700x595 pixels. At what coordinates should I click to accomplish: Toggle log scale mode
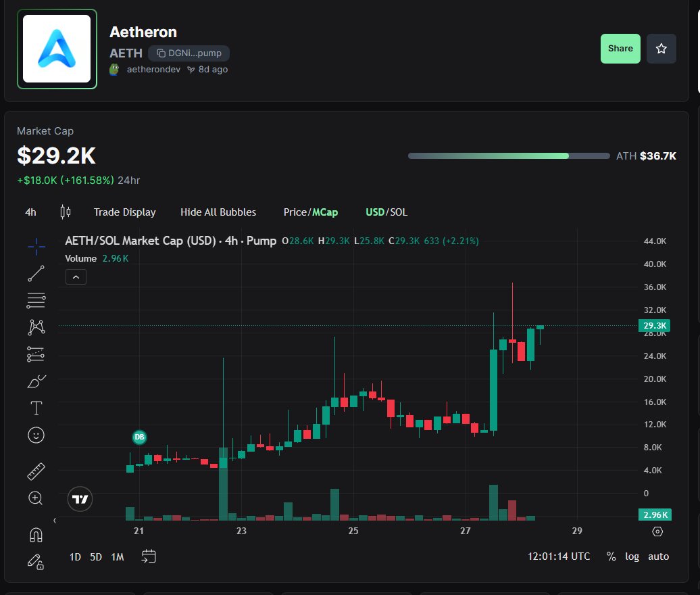pyautogui.click(x=632, y=556)
